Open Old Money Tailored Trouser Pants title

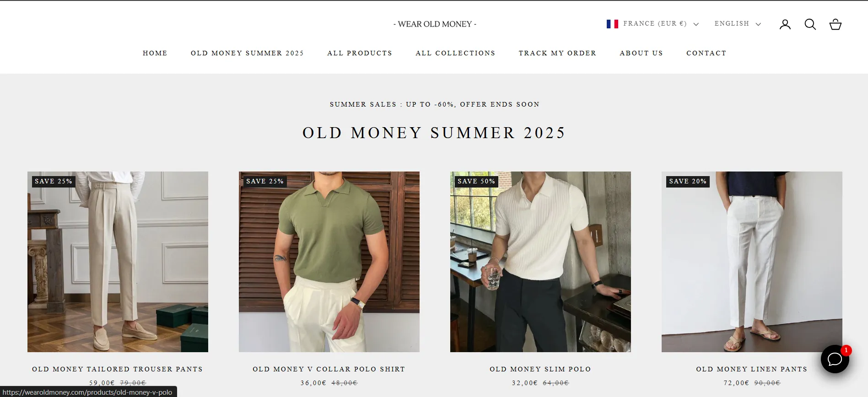[x=118, y=369]
